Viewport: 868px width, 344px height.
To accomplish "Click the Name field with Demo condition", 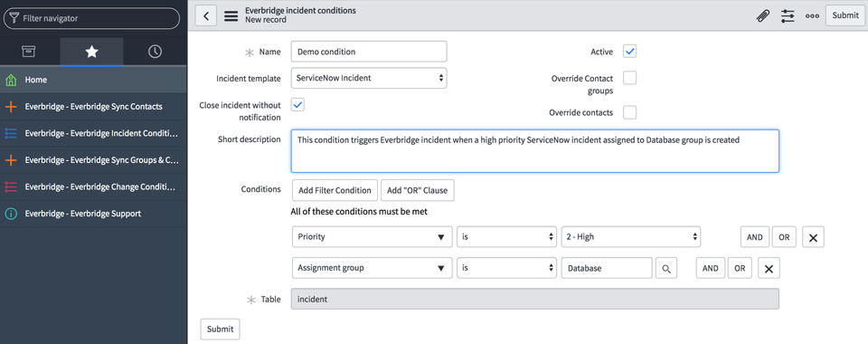I will click(x=369, y=52).
